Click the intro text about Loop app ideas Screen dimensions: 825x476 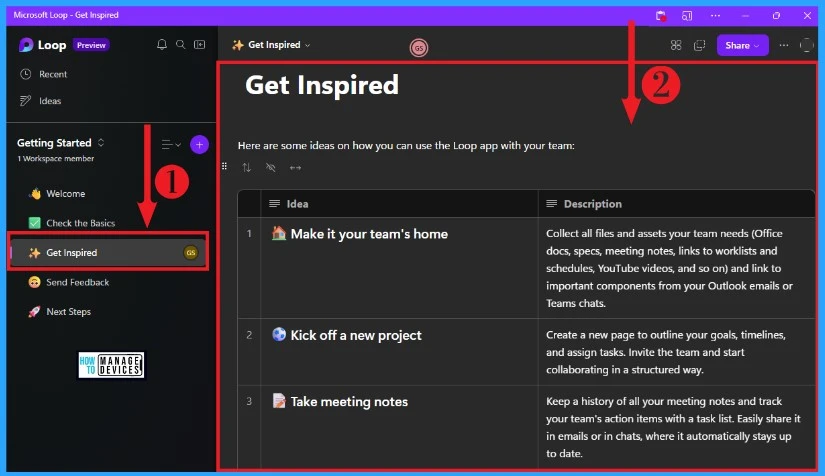tap(406, 146)
